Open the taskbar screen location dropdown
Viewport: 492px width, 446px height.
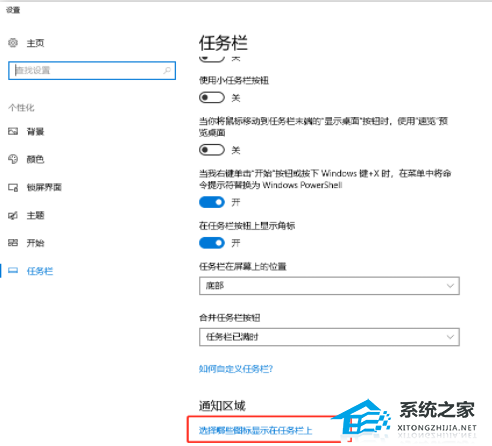click(x=329, y=286)
